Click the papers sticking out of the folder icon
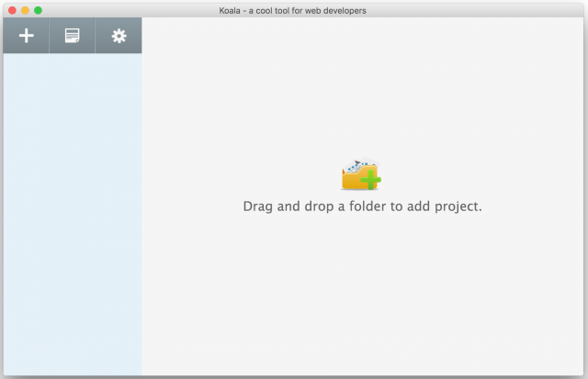The width and height of the screenshot is (588, 379). point(357,166)
